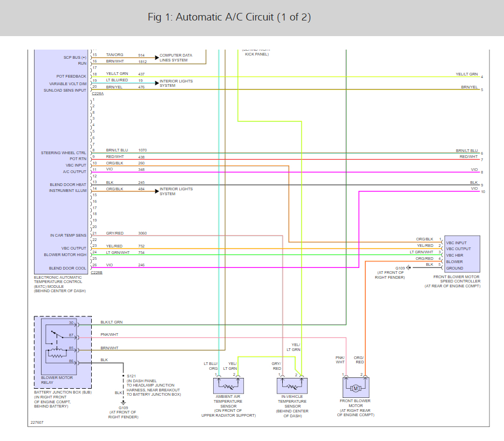Click the C228A connector label
The image size is (504, 441).
click(98, 93)
